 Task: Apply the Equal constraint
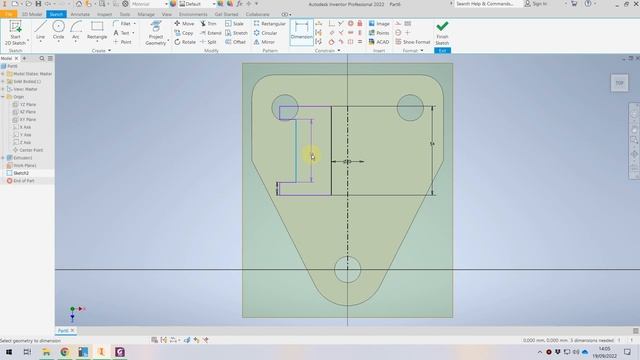point(360,42)
